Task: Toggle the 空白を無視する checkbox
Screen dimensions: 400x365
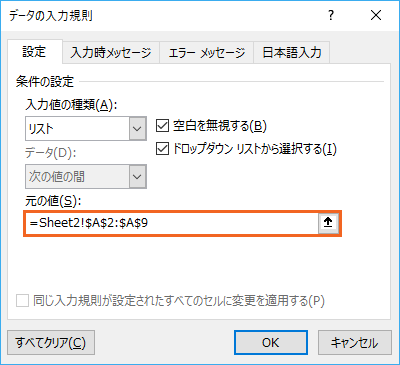Action: (162, 126)
